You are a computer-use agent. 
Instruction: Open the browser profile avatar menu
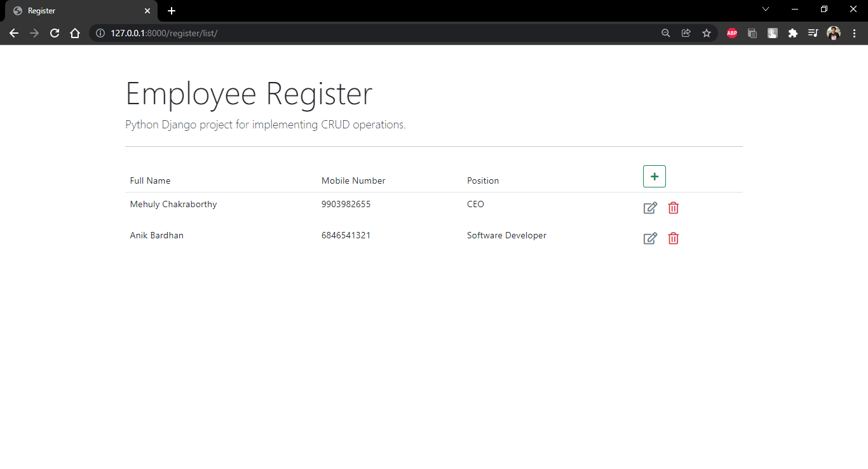click(833, 33)
